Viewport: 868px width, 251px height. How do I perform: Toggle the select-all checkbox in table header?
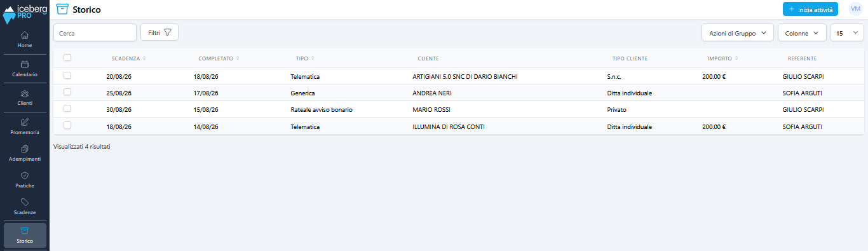67,58
